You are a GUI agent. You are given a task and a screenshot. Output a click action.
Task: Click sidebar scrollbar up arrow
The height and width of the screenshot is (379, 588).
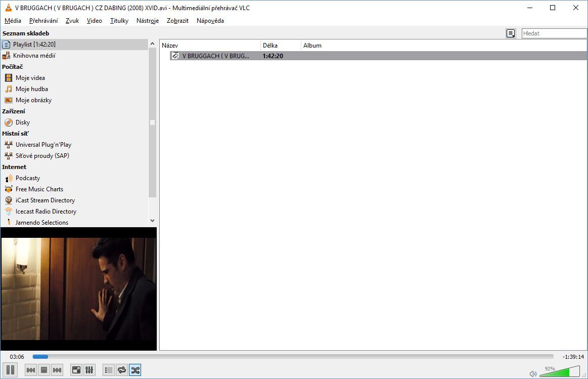coord(152,44)
